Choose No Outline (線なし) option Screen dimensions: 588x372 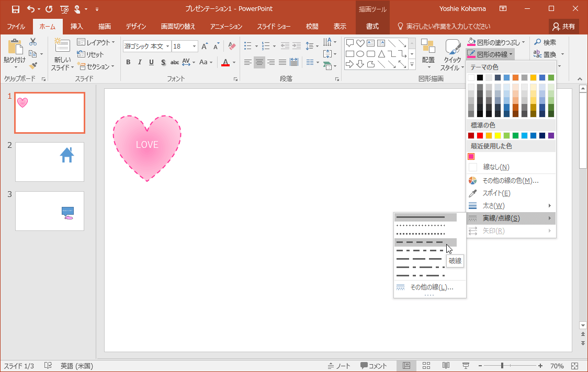click(x=495, y=167)
